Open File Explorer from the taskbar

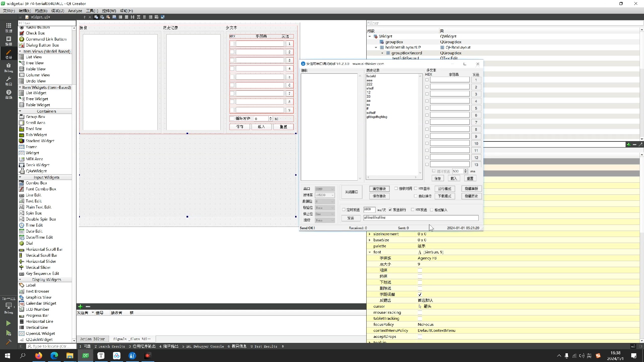click(x=70, y=356)
